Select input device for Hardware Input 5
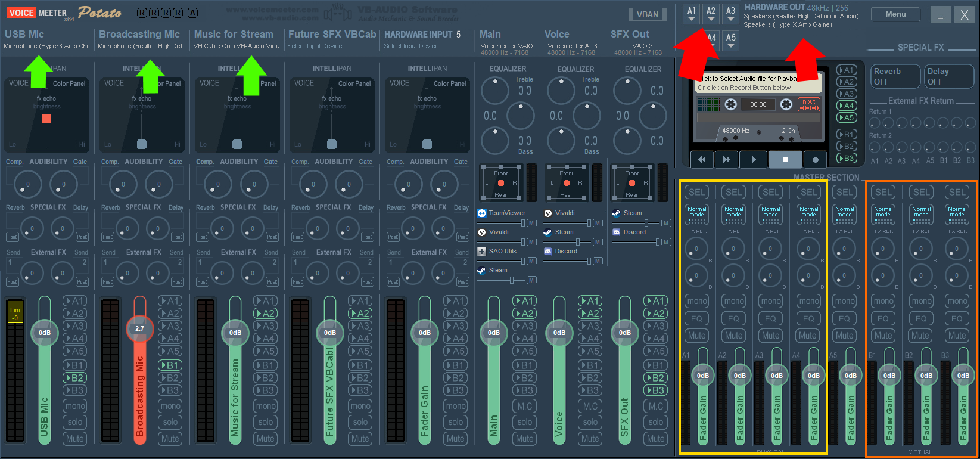This screenshot has height=459, width=980. pyautogui.click(x=411, y=46)
